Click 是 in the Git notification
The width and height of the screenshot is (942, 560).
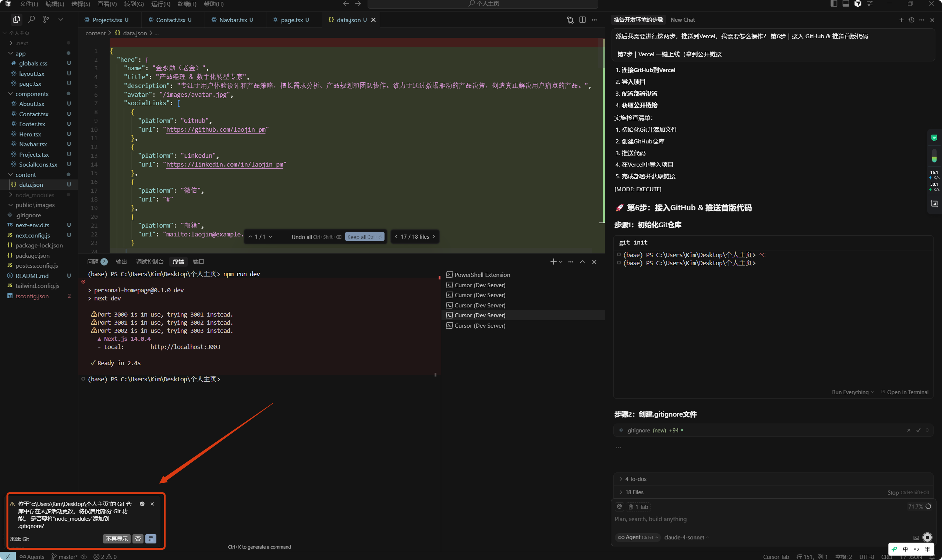pyautogui.click(x=150, y=539)
